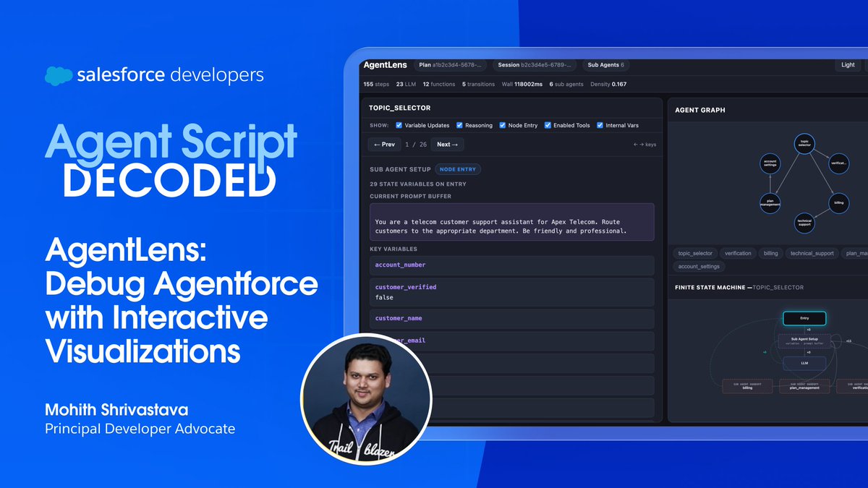
Task: Select the NODE ENTRY badge
Action: (458, 169)
